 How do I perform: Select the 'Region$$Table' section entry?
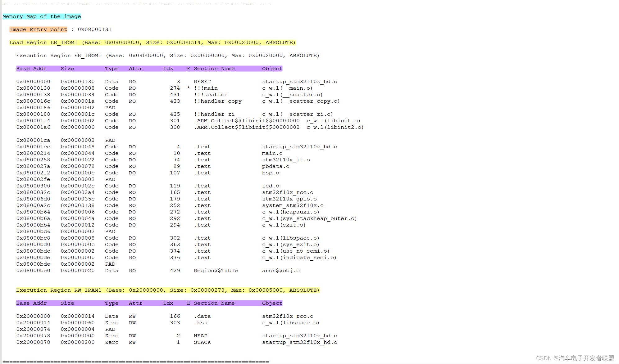click(x=216, y=270)
